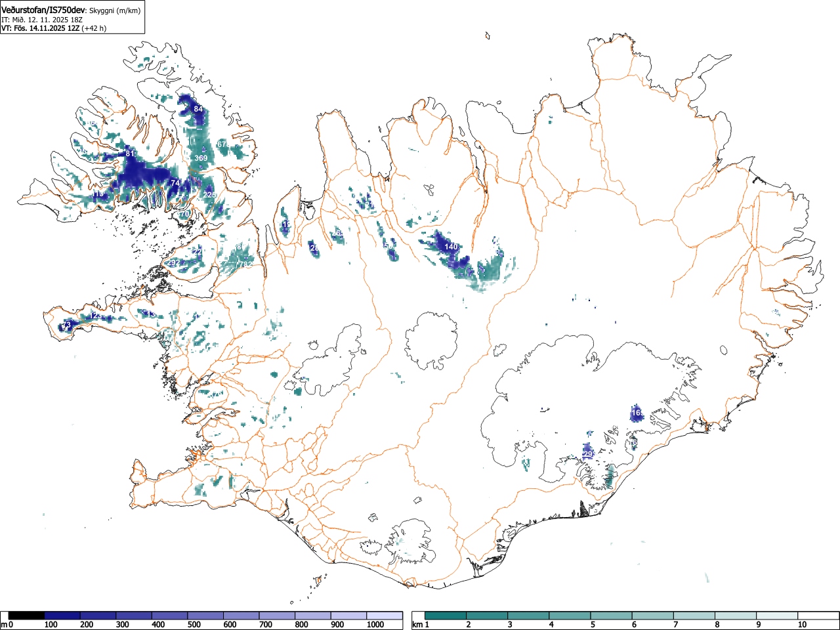Click the 5–6 km legend swatch
The width and height of the screenshot is (840, 630).
[x=612, y=616]
